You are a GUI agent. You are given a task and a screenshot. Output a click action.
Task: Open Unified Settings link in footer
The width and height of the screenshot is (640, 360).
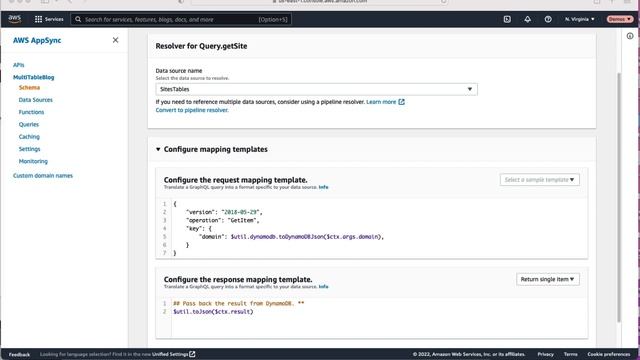point(170,354)
